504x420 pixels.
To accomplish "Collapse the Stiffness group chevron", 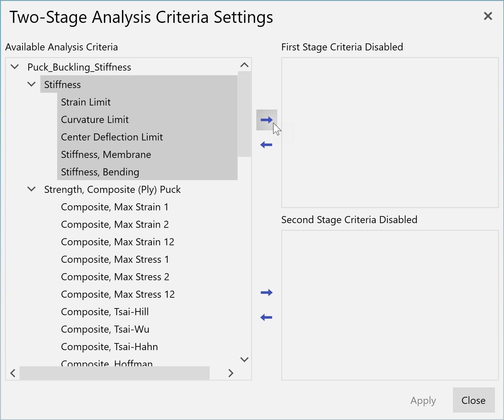I will tap(32, 84).
